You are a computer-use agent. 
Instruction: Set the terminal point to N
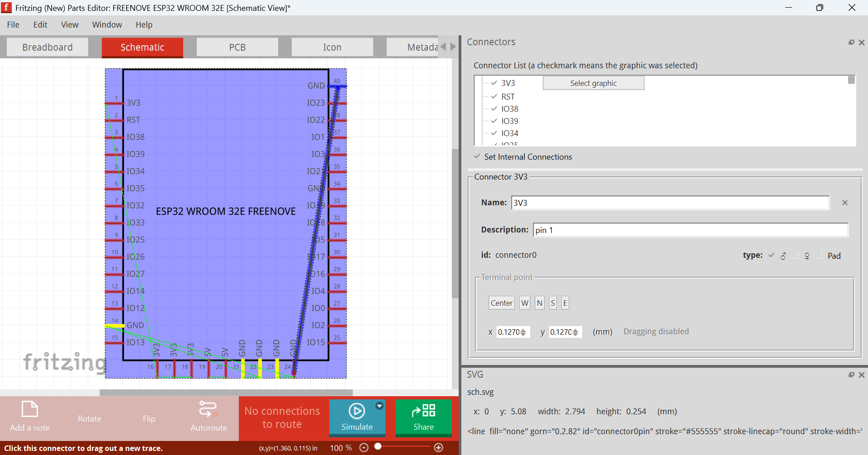540,303
